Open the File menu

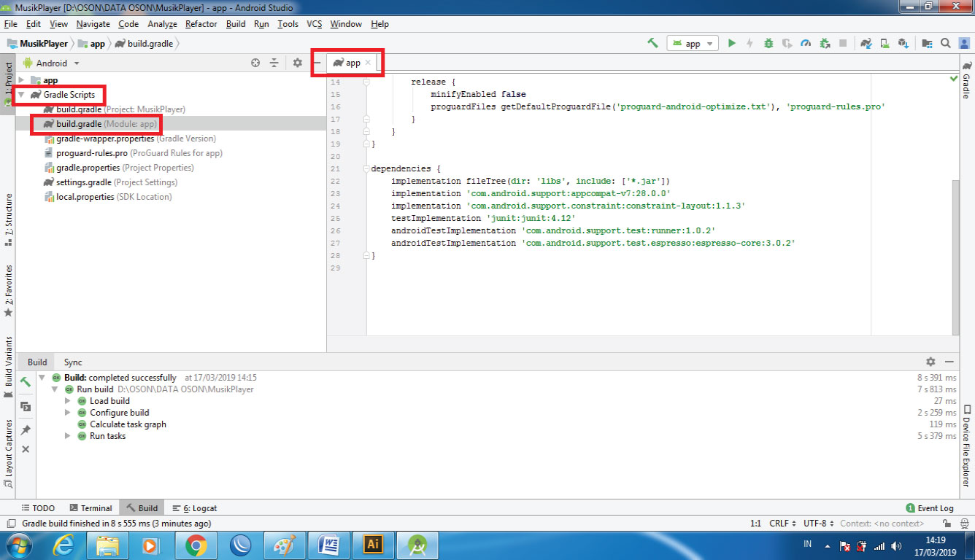click(x=10, y=24)
